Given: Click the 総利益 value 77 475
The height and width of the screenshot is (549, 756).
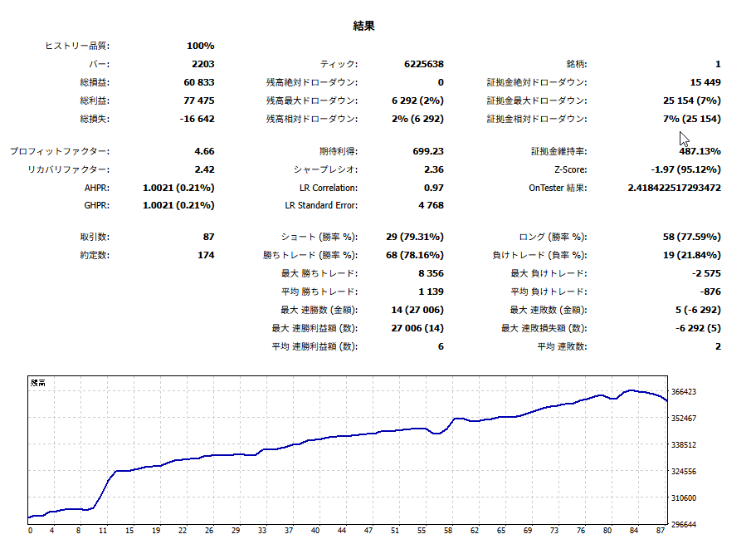Looking at the screenshot, I should (198, 100).
